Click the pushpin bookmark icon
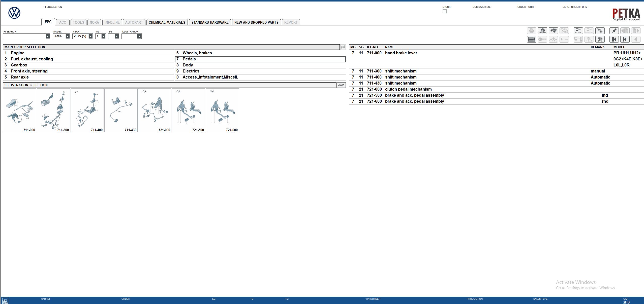The height and width of the screenshot is (304, 644). 614,31
